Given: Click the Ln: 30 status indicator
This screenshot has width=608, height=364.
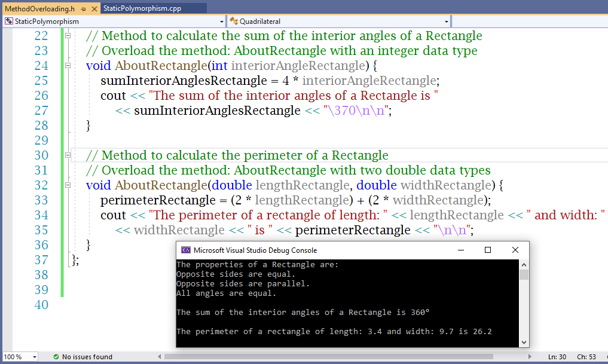Looking at the screenshot, I should point(557,357).
